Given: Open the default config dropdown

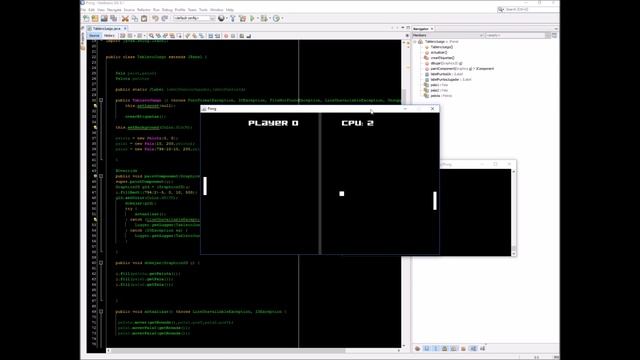Looking at the screenshot, I should [x=193, y=18].
